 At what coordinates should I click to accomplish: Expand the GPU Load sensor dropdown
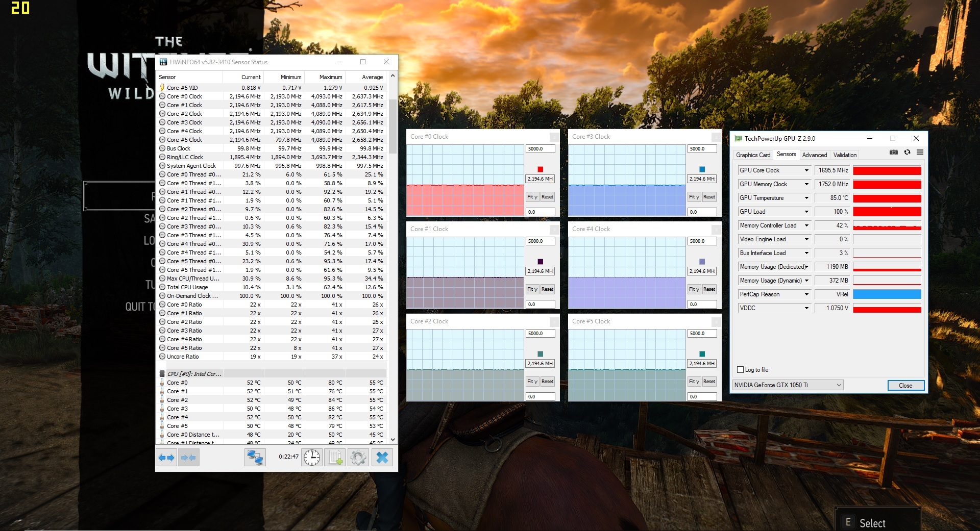806,212
